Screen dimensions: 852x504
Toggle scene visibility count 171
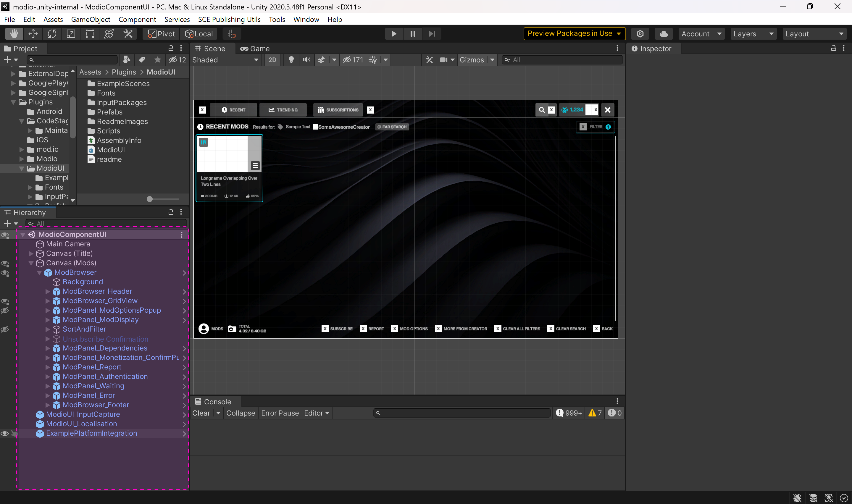click(x=353, y=60)
